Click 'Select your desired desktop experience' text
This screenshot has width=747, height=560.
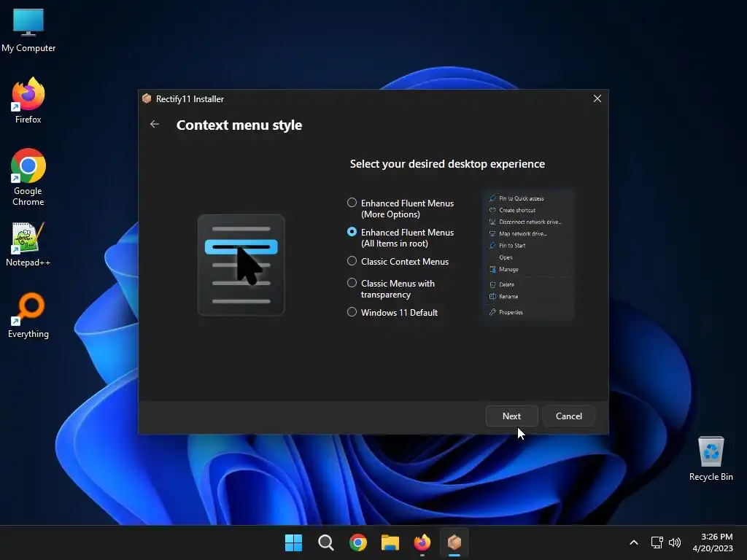coord(447,164)
